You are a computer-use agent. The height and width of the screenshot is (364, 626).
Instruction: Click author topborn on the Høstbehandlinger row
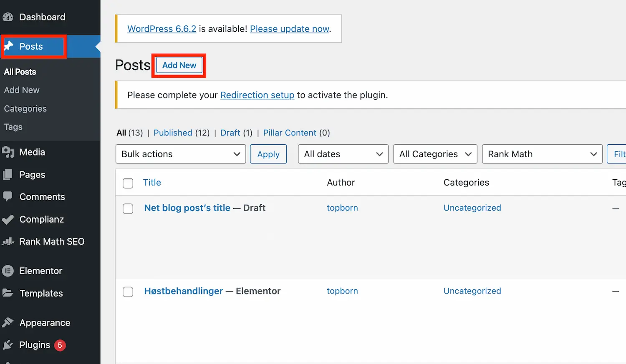(342, 291)
